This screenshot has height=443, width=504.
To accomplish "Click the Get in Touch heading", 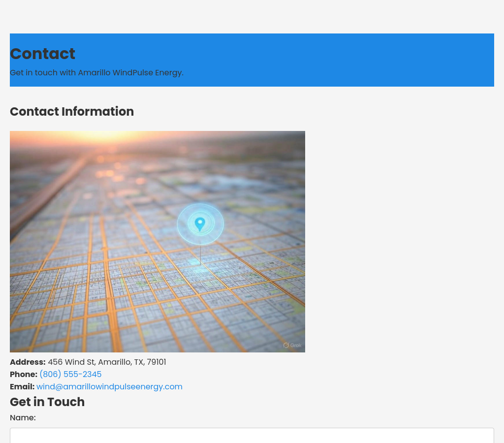I will pyautogui.click(x=47, y=402).
